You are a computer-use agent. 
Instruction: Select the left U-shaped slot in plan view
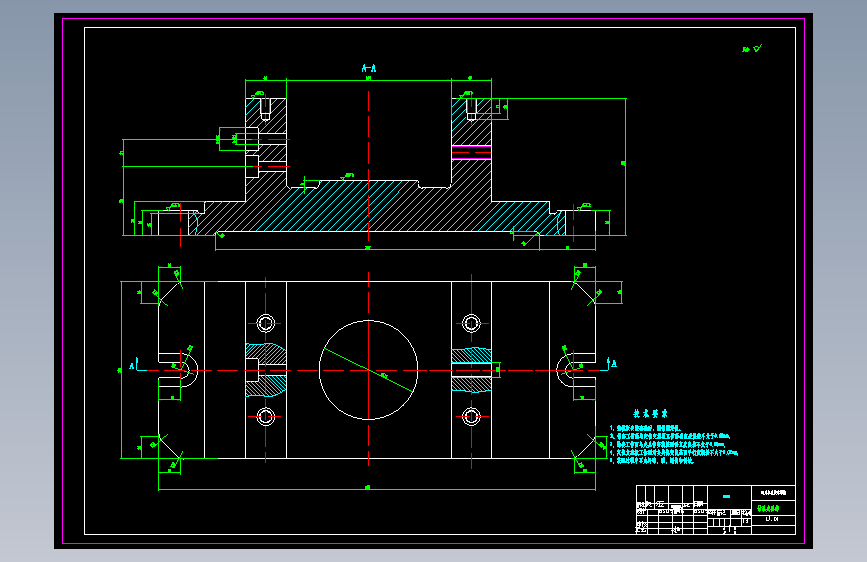pos(178,370)
